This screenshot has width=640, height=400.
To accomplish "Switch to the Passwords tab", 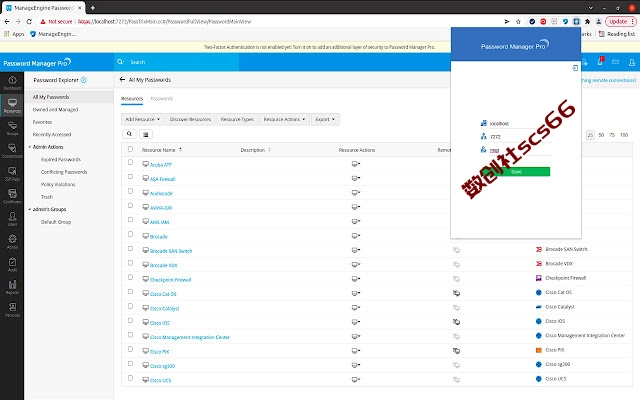I will point(162,99).
